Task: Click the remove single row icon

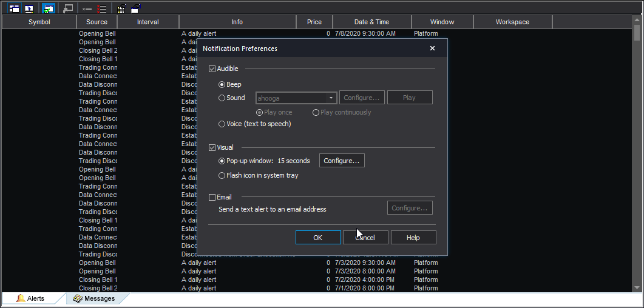Action: 87,8
